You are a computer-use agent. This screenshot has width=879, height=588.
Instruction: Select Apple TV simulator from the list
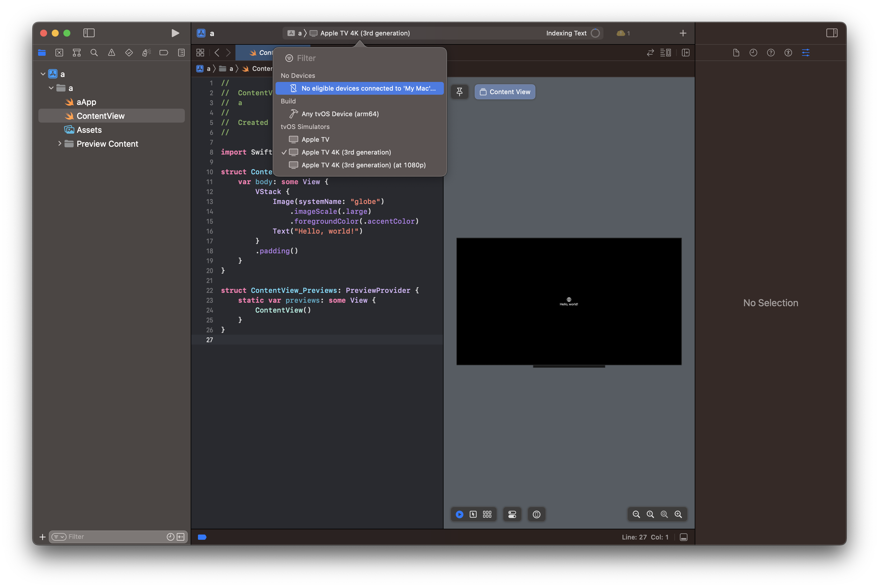click(x=315, y=139)
